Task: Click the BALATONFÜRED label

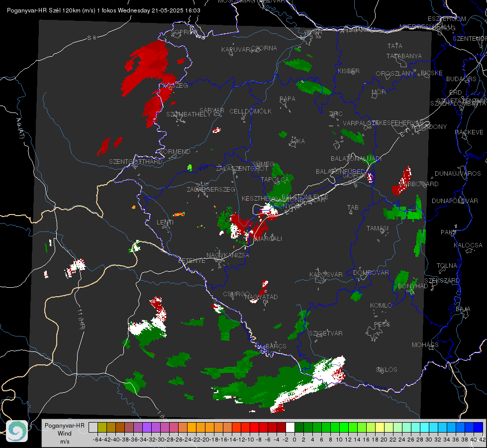Action: click(340, 172)
